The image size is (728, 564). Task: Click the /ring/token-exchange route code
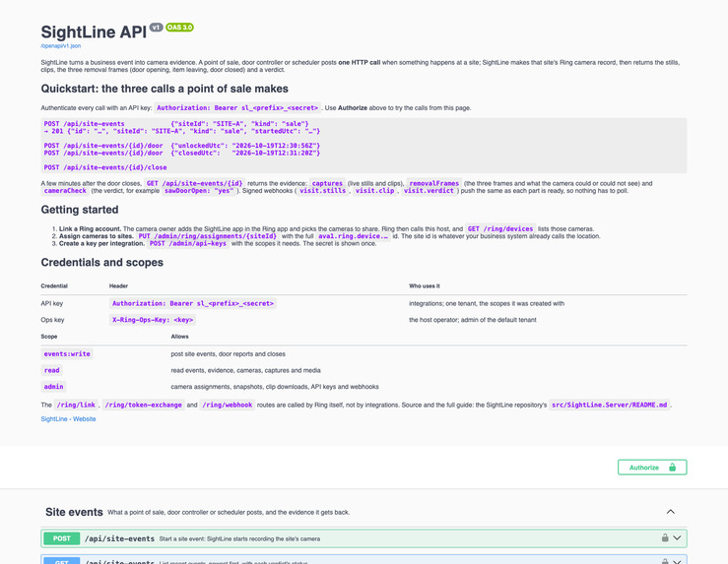click(x=144, y=405)
